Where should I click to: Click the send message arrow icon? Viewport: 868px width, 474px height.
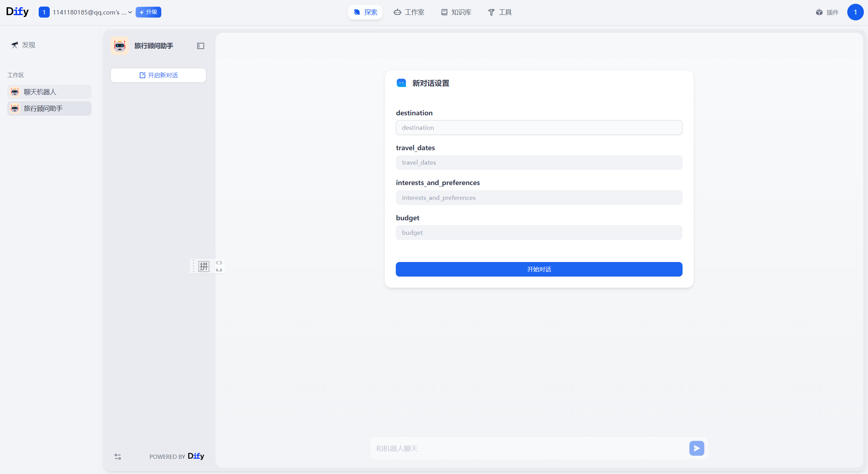[x=696, y=448]
